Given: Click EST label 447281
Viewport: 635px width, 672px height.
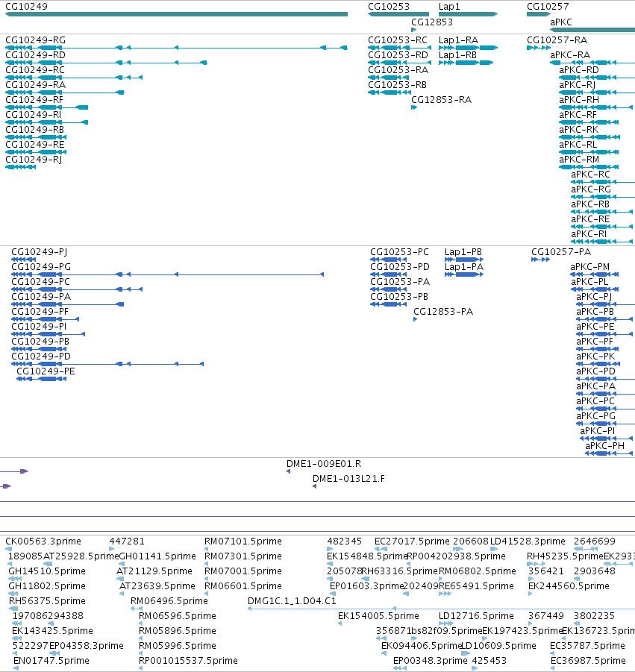Looking at the screenshot, I should coord(127,541).
